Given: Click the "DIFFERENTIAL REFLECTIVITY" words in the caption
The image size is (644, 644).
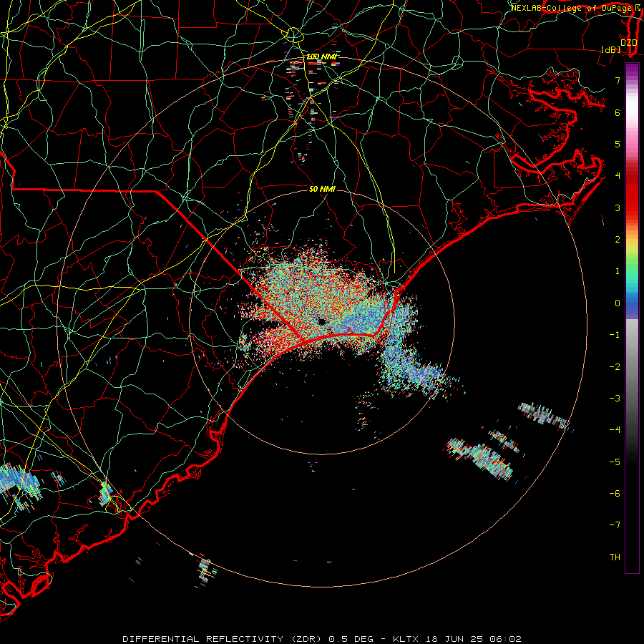Looking at the screenshot, I should (x=203, y=639).
